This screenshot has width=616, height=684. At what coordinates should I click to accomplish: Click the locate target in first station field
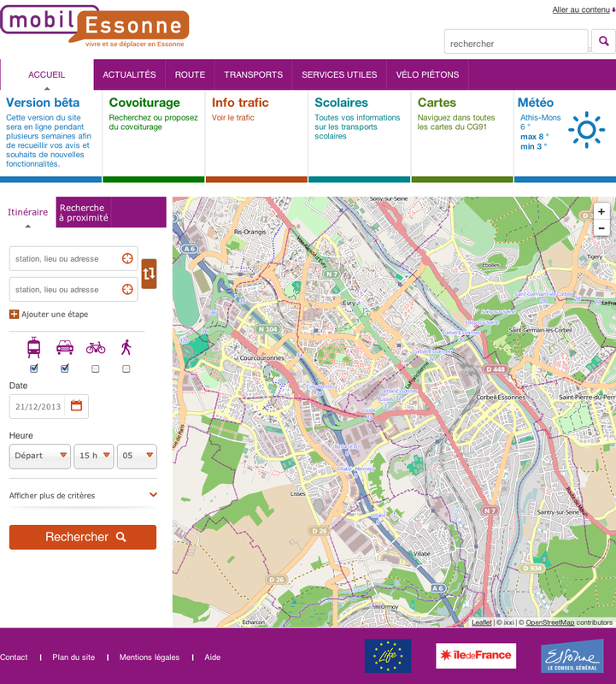tap(127, 258)
